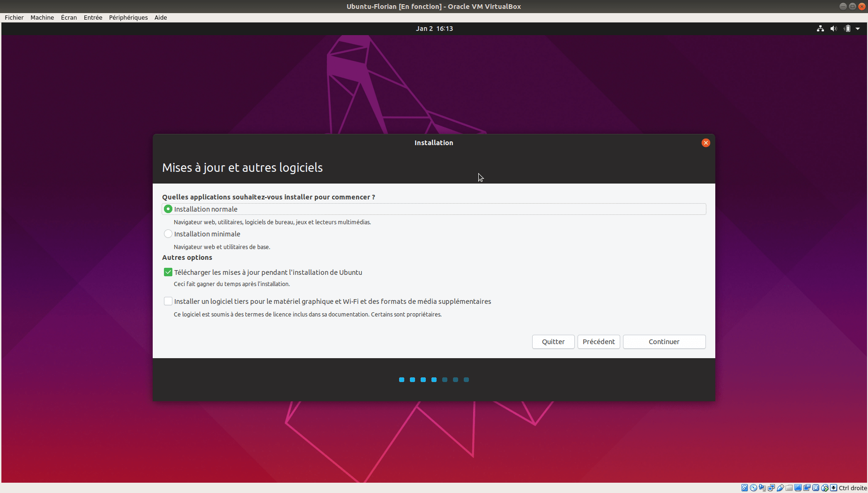The width and height of the screenshot is (868, 493).
Task: Open the Périphériques menu
Action: coord(128,17)
